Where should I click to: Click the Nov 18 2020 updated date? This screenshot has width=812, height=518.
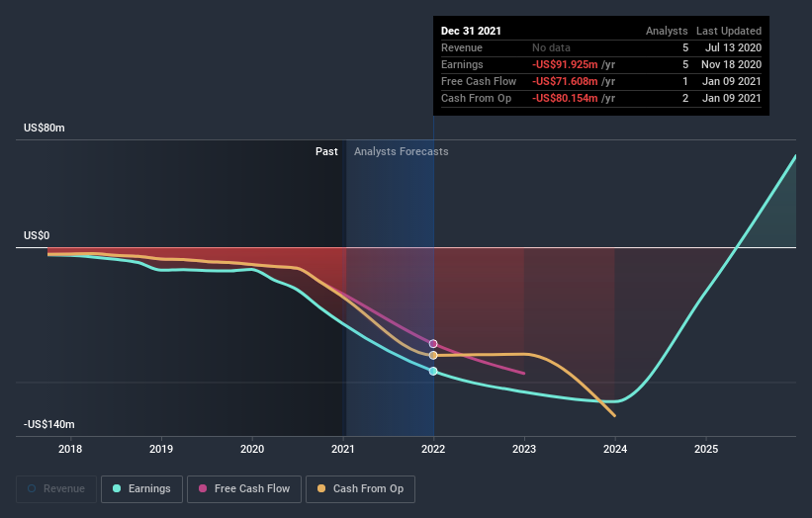click(x=731, y=64)
